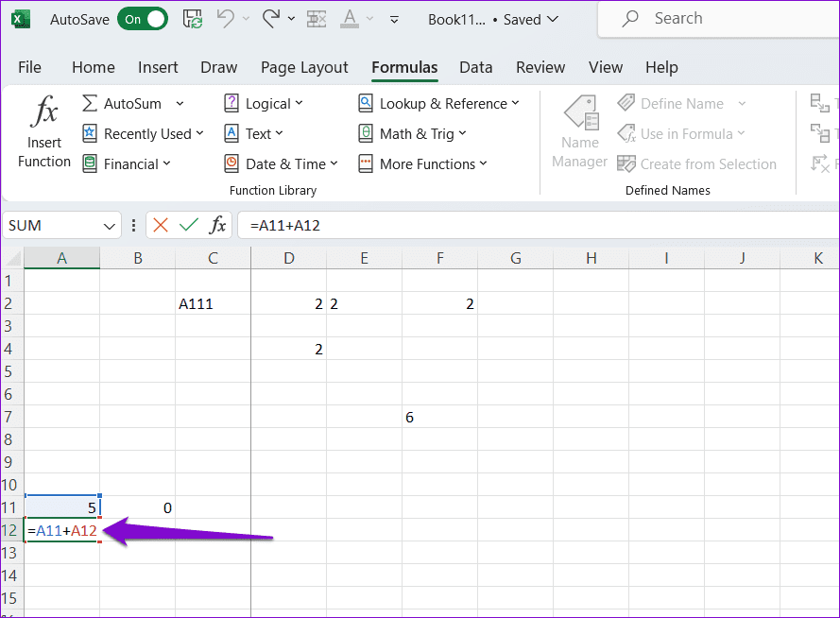Click cell C2 containing A111

pos(213,303)
